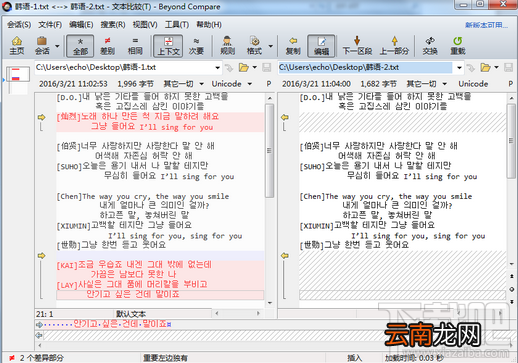Open the 搜索(R) menu
The height and width of the screenshot is (363, 518).
[x=113, y=25]
